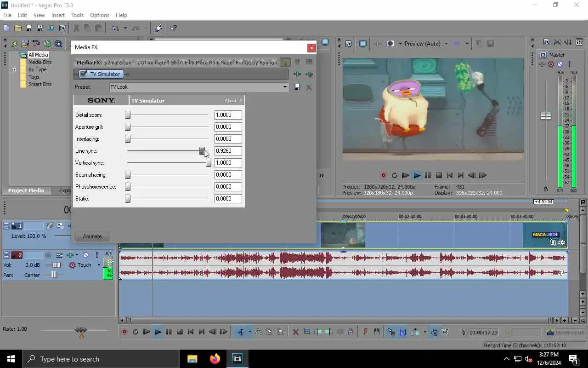This screenshot has width=588, height=368.
Task: Click the Import Media icon in Project Media
Action: coord(25,44)
